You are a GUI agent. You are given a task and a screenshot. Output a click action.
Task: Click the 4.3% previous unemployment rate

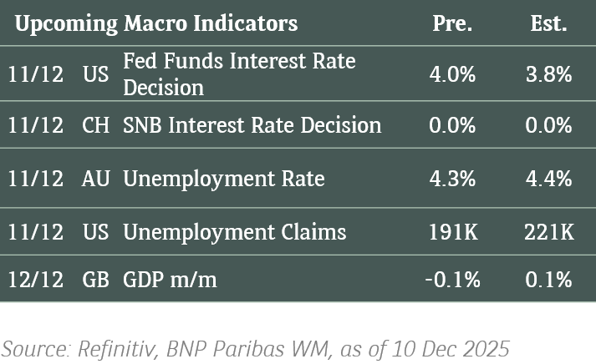452,179
